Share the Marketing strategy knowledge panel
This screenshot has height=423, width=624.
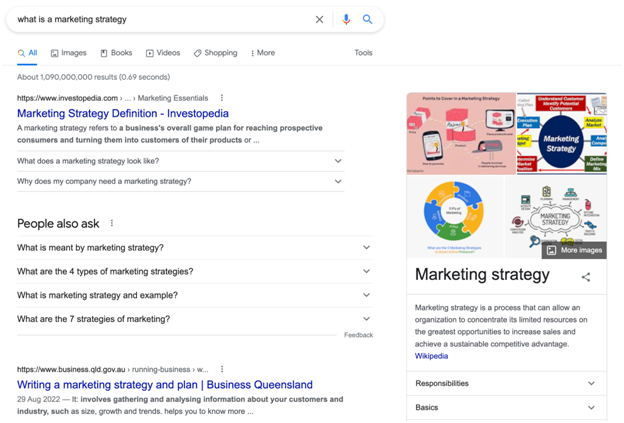(x=586, y=277)
